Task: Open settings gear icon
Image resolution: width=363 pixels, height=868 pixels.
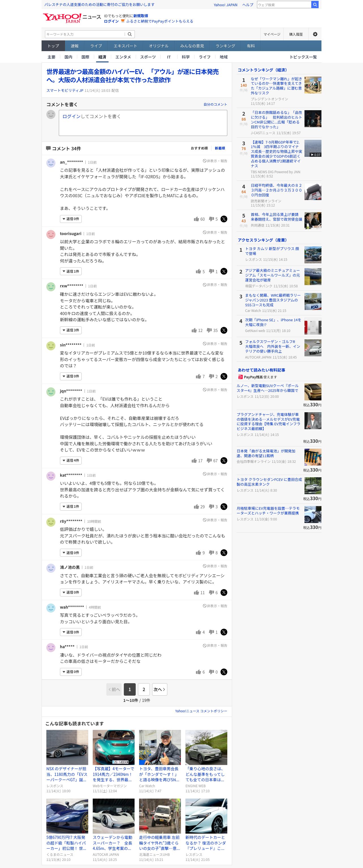Action: pos(315,34)
